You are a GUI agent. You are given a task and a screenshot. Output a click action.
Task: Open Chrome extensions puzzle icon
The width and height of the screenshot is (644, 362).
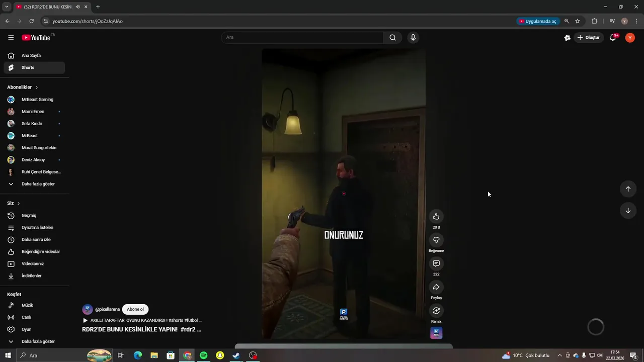(x=595, y=21)
